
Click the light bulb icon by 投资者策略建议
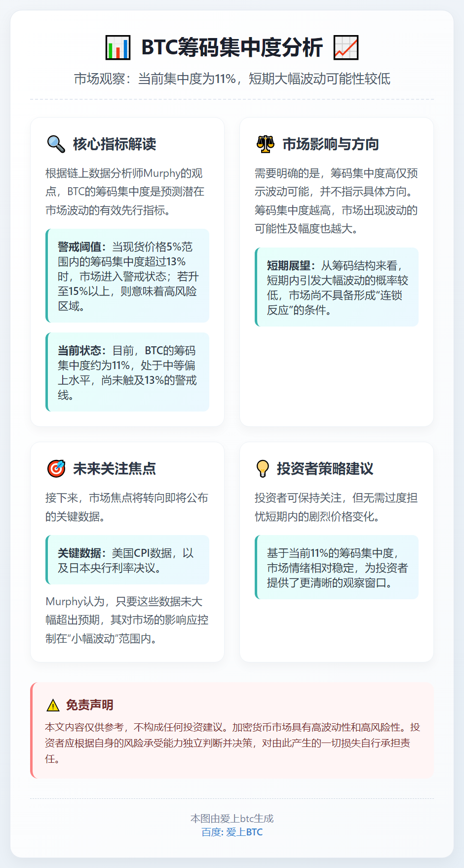pyautogui.click(x=263, y=468)
